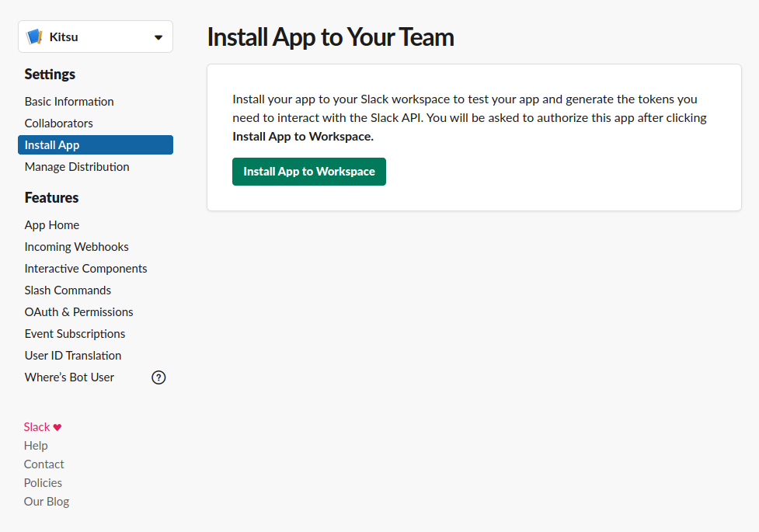
Task: Open the Kitsu app switcher dropdown
Action: (x=95, y=36)
